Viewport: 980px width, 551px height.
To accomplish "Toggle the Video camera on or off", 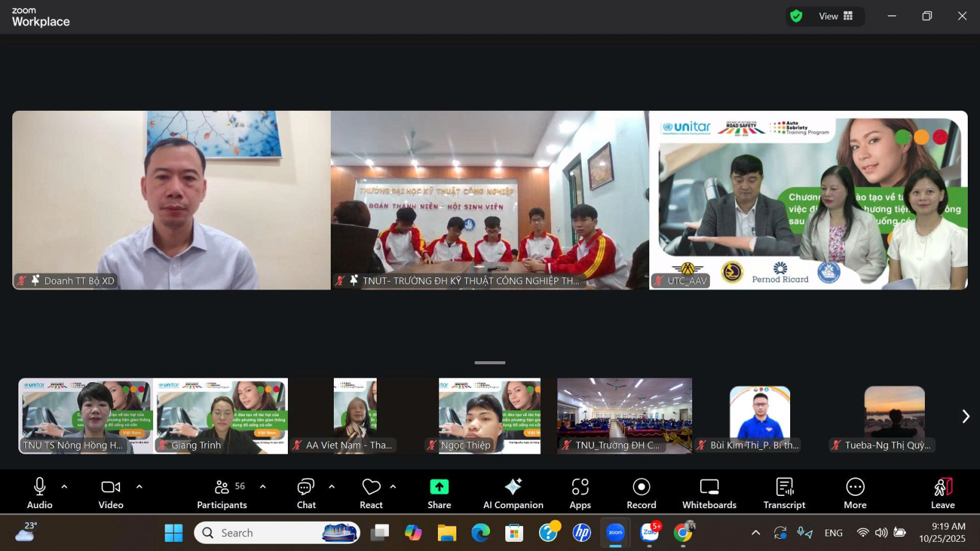I will [x=111, y=493].
